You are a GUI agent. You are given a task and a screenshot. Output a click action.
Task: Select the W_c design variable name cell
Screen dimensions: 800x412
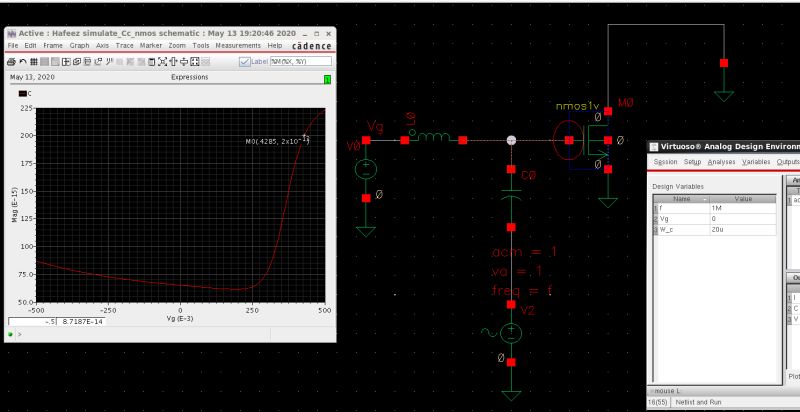click(x=683, y=229)
